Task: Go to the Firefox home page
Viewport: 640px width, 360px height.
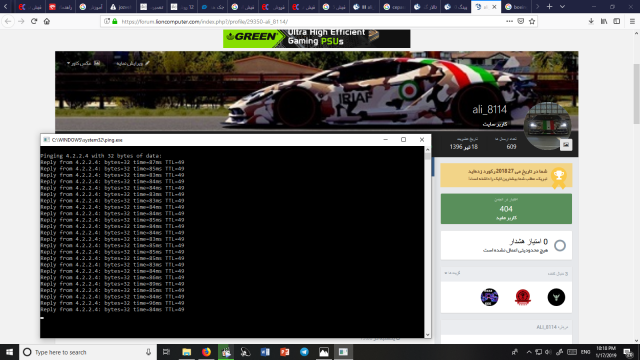Action: [x=47, y=21]
